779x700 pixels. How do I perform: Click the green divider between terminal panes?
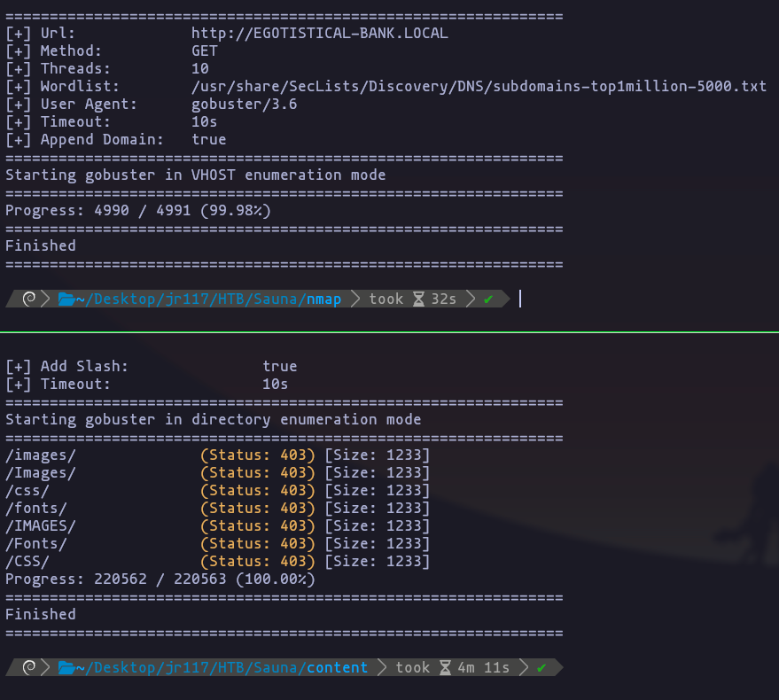click(x=389, y=332)
